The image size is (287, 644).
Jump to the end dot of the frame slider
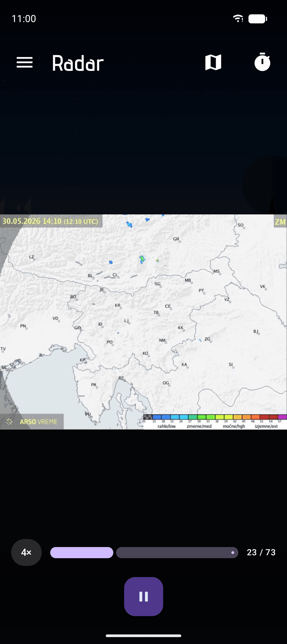point(233,553)
